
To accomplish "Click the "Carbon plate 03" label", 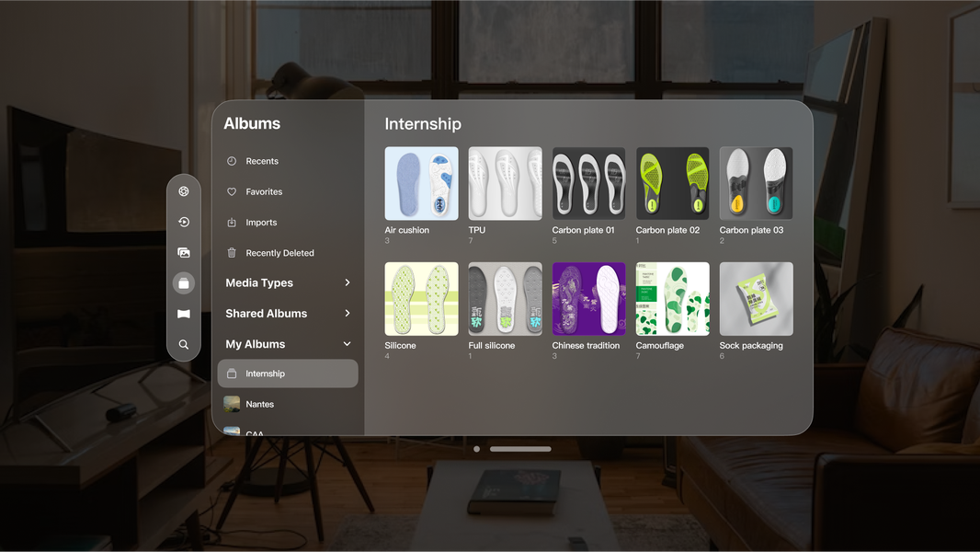I will tap(751, 230).
